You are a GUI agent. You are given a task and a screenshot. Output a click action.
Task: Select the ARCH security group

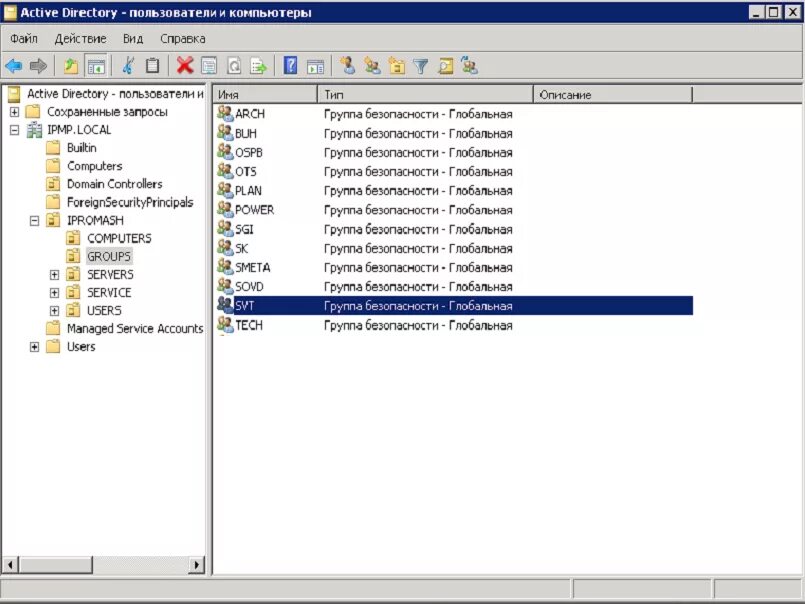click(x=250, y=114)
